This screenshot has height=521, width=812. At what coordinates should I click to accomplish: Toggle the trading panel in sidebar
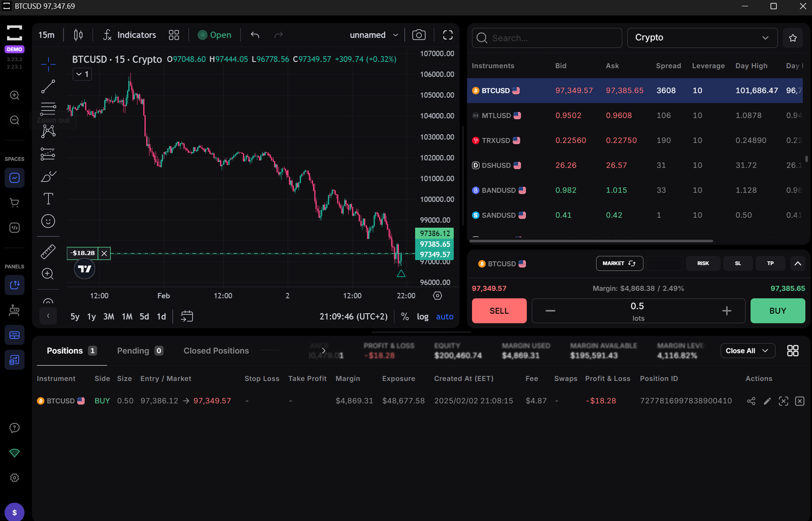click(x=15, y=285)
